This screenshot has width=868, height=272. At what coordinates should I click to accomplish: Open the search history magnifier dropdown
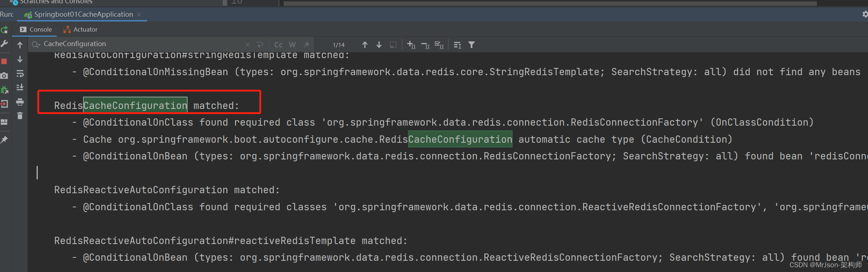point(36,44)
